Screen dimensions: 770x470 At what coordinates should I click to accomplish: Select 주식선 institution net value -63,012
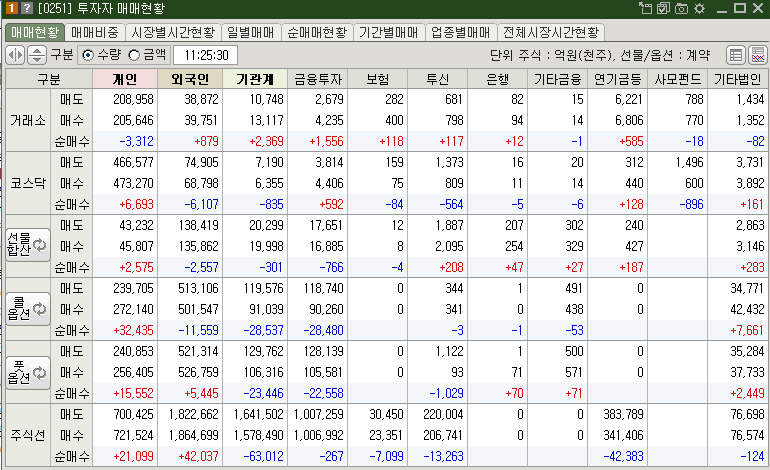(264, 456)
